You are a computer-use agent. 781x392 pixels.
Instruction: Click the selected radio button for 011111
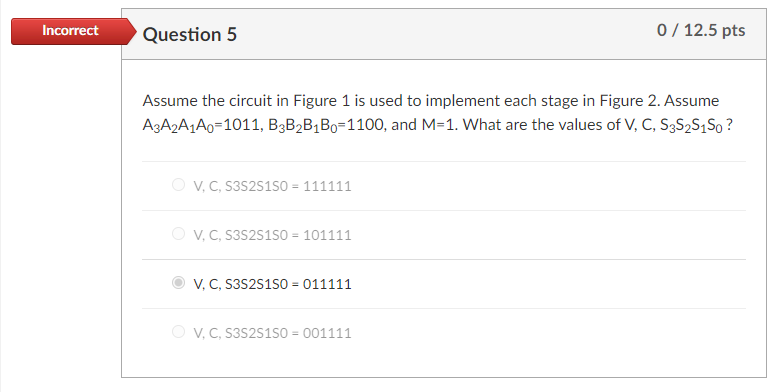pyautogui.click(x=178, y=283)
